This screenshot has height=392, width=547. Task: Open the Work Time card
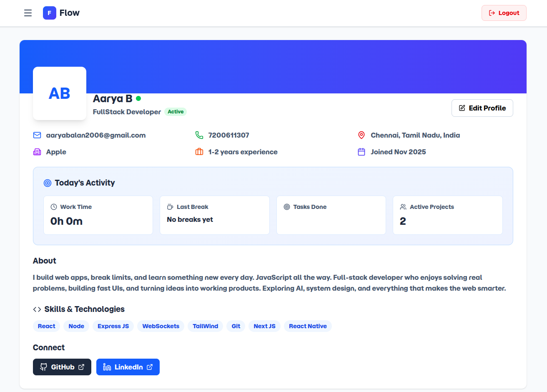(x=98, y=215)
